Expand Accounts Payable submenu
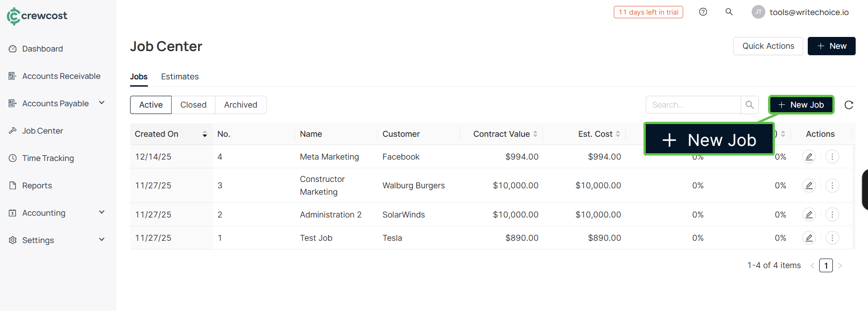868x311 pixels. [102, 103]
